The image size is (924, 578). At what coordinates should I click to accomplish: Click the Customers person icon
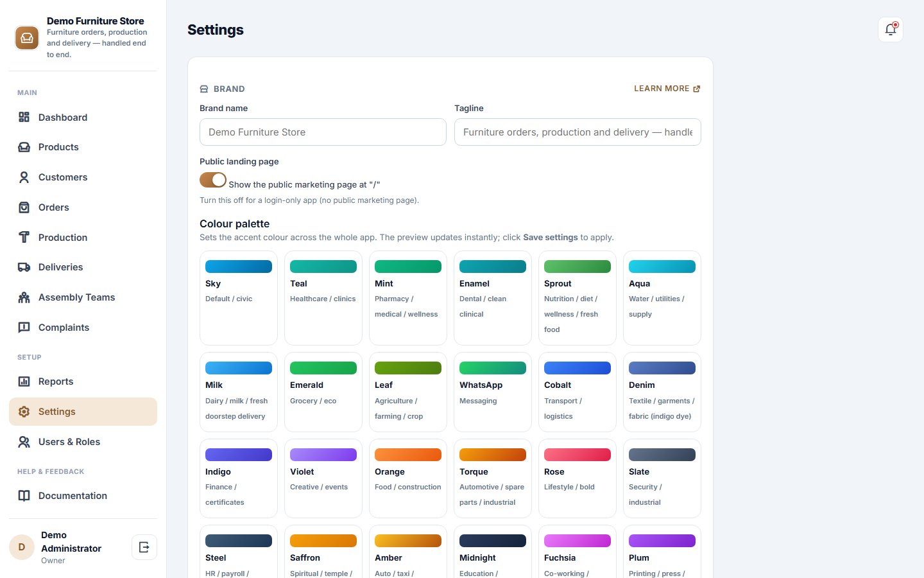pos(24,177)
